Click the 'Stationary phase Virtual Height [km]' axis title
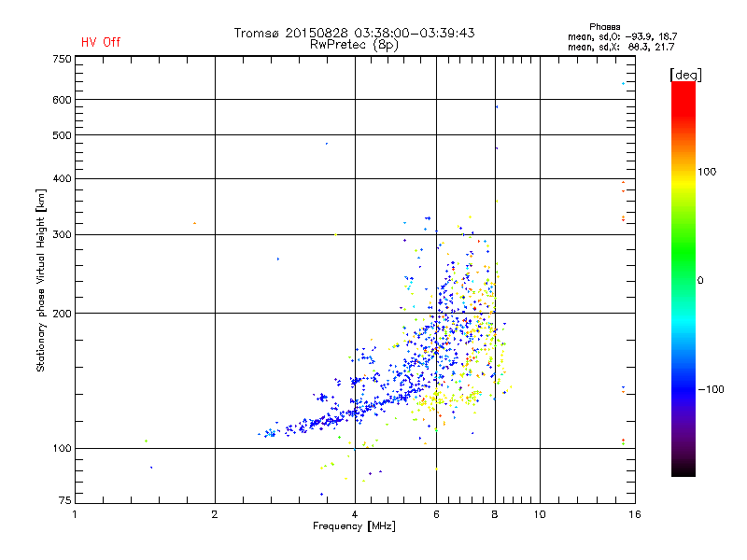The image size is (747, 560). [41, 280]
